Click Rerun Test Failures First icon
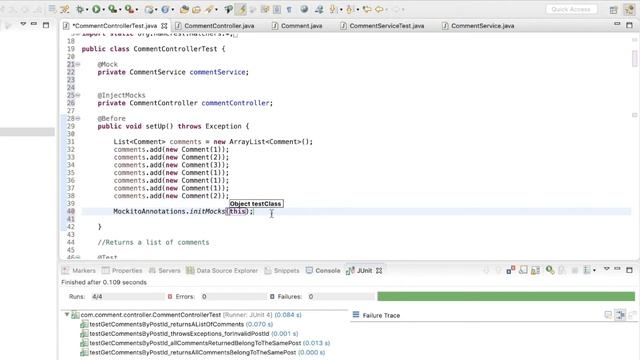 [x=562, y=270]
